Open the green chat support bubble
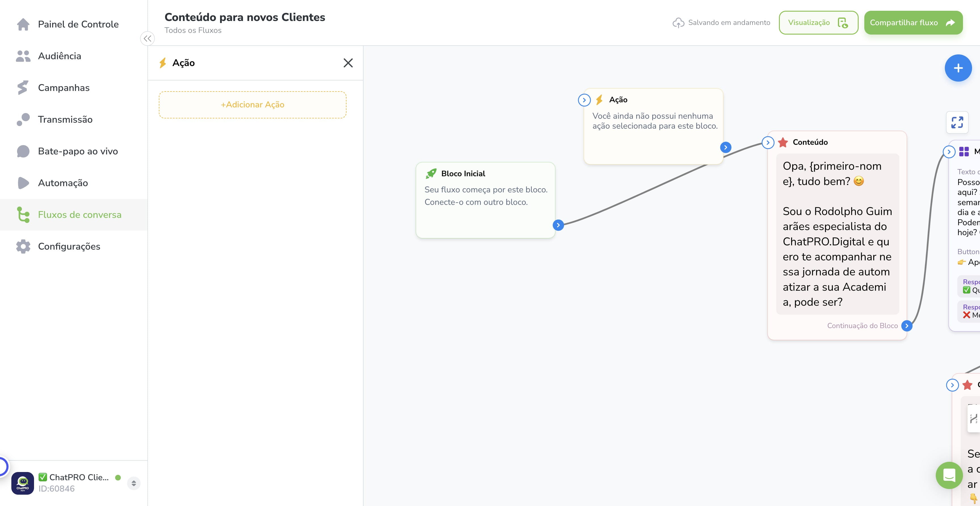Screen dimensions: 980x506 point(949,475)
